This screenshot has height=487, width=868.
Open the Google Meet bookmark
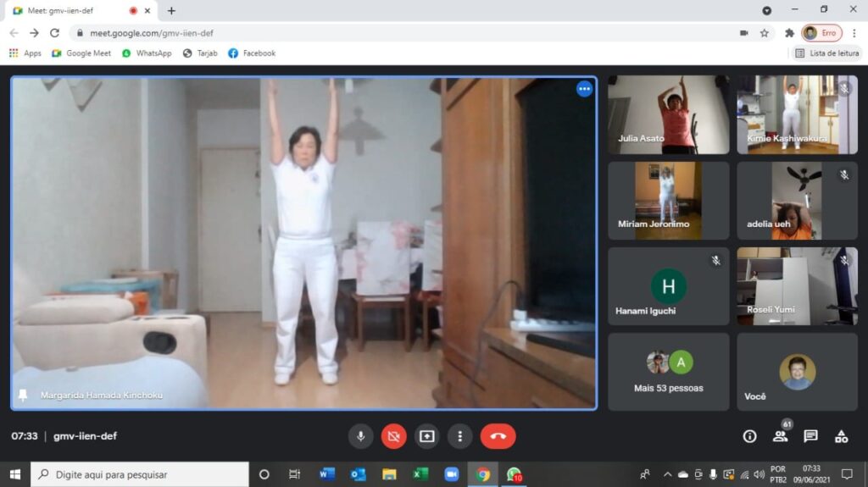[81, 53]
